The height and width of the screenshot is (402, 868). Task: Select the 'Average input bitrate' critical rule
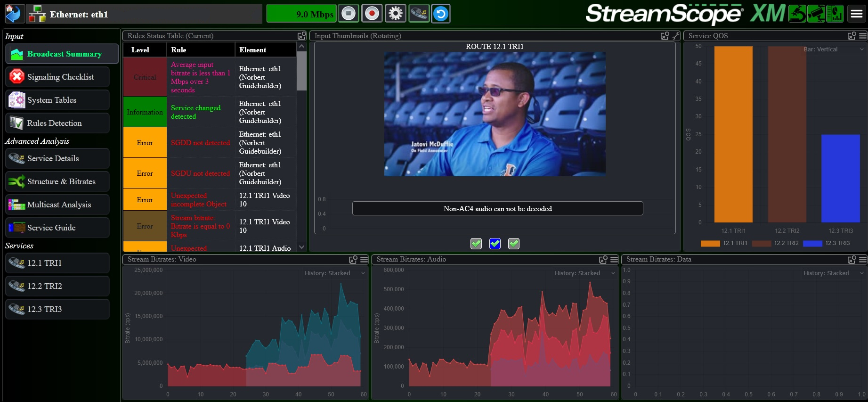210,77
